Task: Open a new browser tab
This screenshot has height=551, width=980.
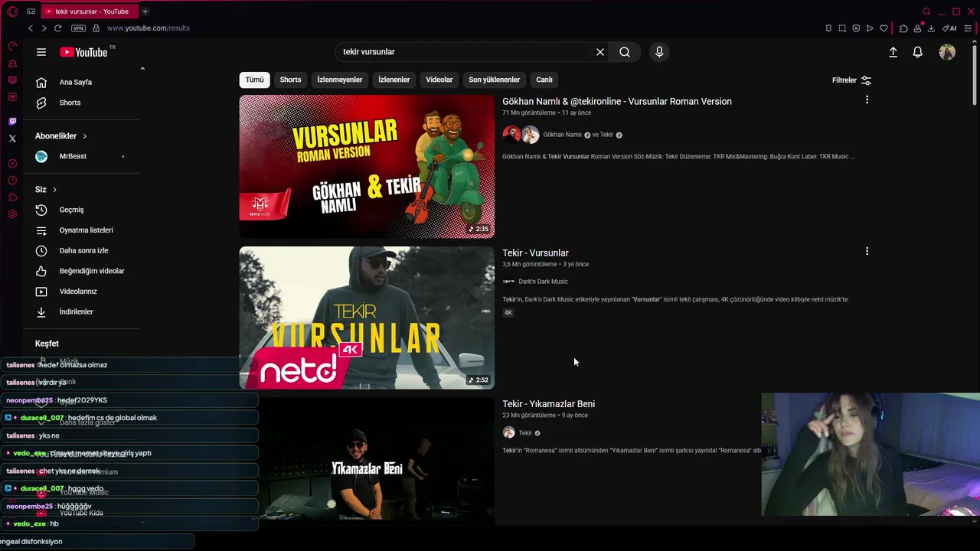Action: (x=145, y=11)
